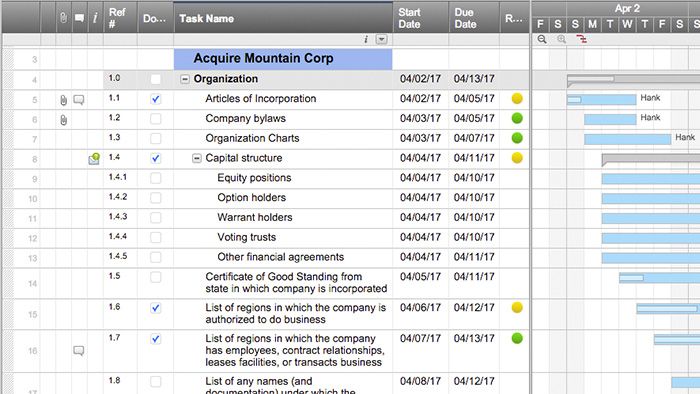Click start date 04/05/17 of Certificate row

tap(420, 277)
